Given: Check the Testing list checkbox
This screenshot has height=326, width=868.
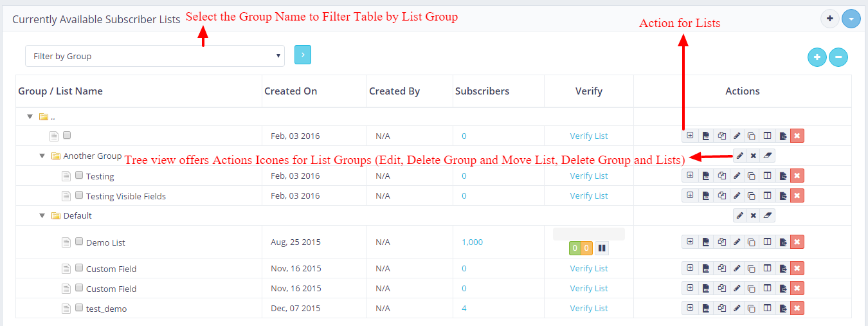Looking at the screenshot, I should click(x=79, y=176).
